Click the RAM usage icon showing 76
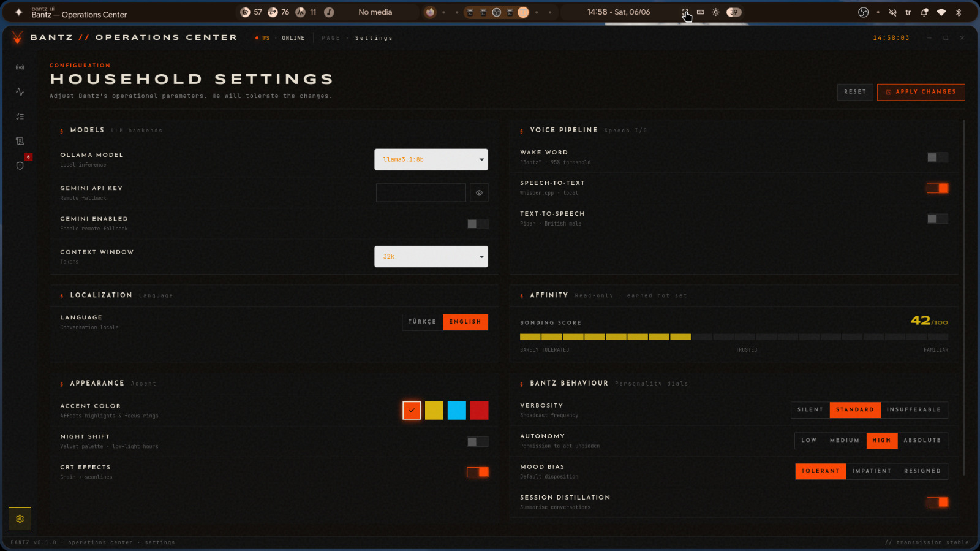980x551 pixels. (273, 12)
